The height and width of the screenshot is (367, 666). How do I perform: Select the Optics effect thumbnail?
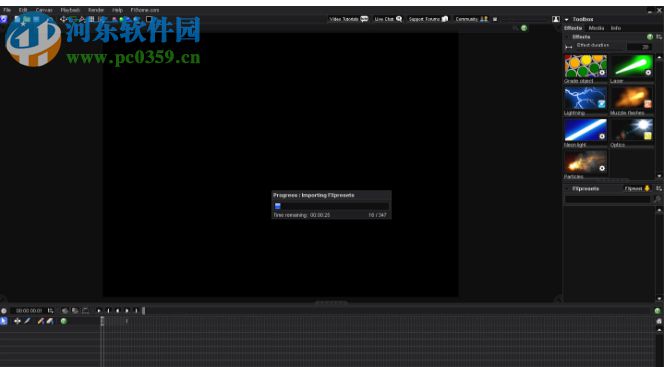coord(632,130)
